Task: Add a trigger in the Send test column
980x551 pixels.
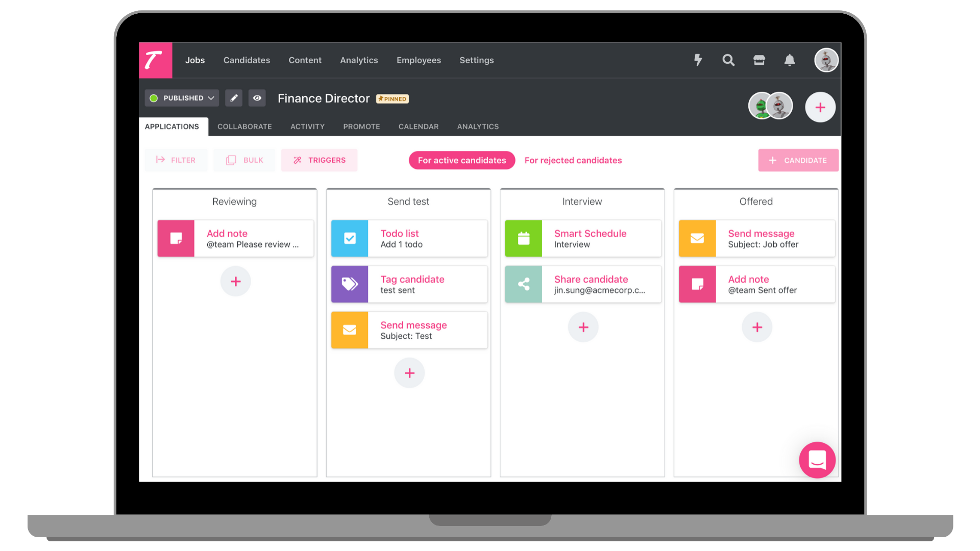Action: tap(409, 373)
